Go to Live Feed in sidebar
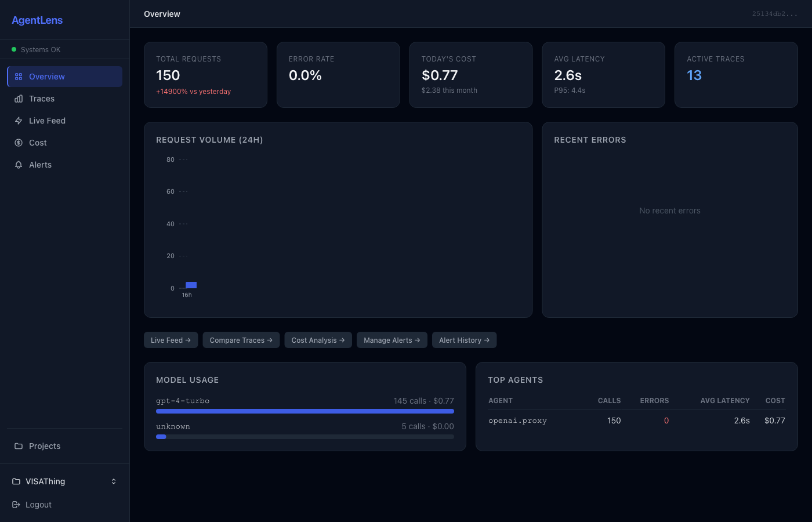Screen dimensions: 812x522 (x=64, y=121)
